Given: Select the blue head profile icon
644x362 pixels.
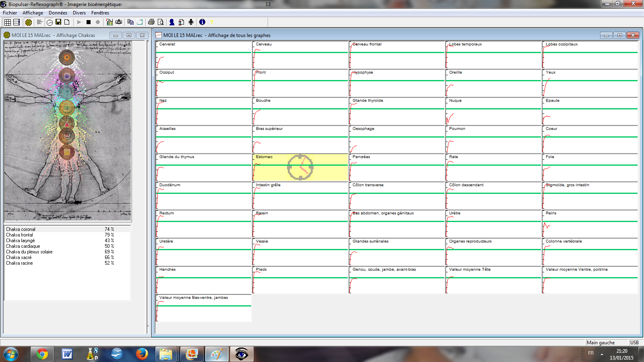Looking at the screenshot, I should click(x=172, y=22).
